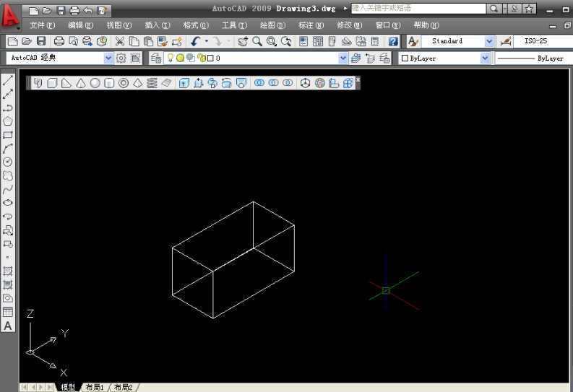
Task: Open the AutoCAD 经典 workspace dropdown
Action: [108, 58]
